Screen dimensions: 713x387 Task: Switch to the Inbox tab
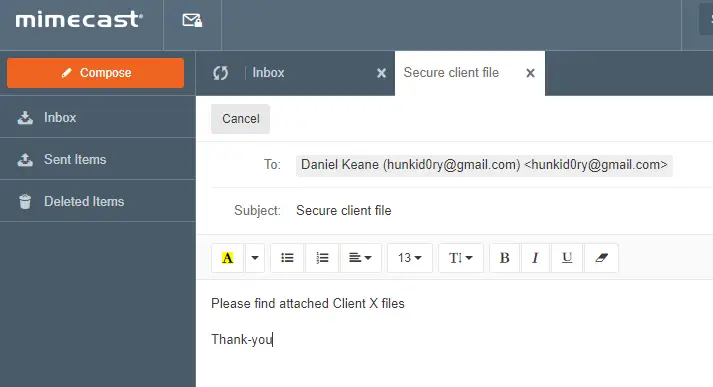click(x=268, y=73)
